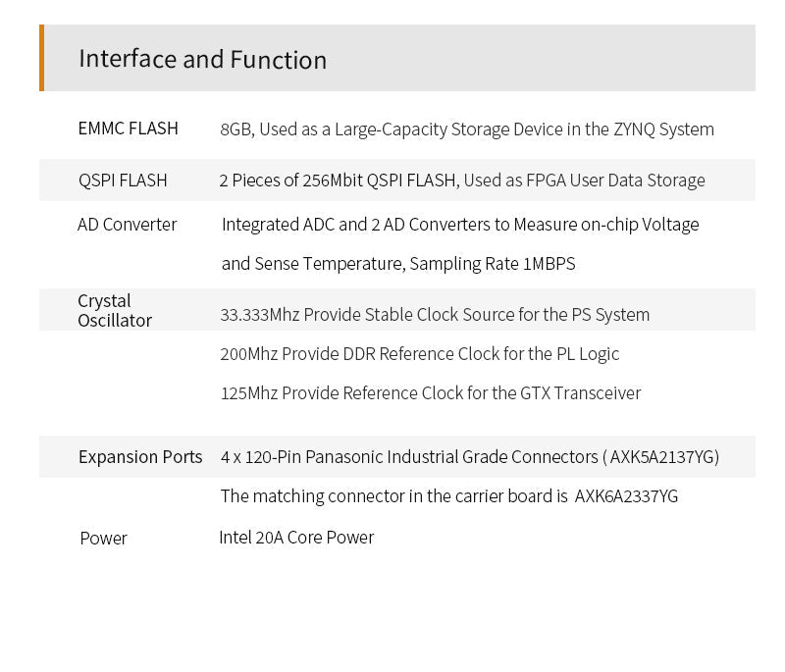Click the 125Mhz GTX Transceiver clock line
The height and width of the screenshot is (672, 785).
coord(431,393)
